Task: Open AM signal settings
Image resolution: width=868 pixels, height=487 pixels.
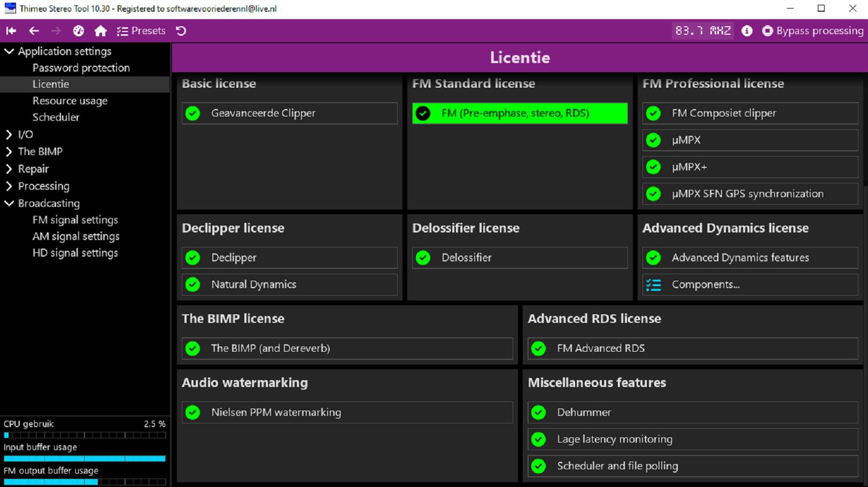Action: [x=76, y=236]
